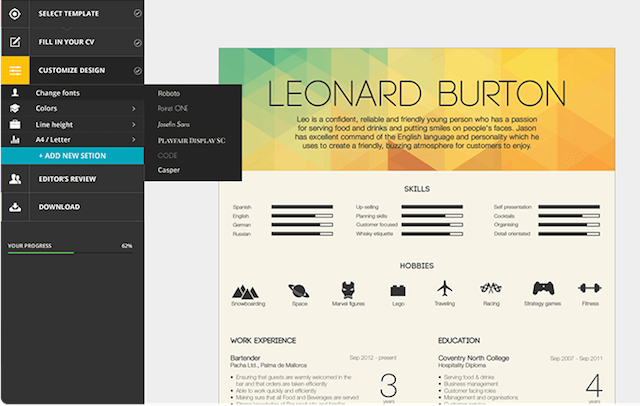The width and height of the screenshot is (640, 406).
Task: Click the Strategy games controller icon
Action: [543, 288]
